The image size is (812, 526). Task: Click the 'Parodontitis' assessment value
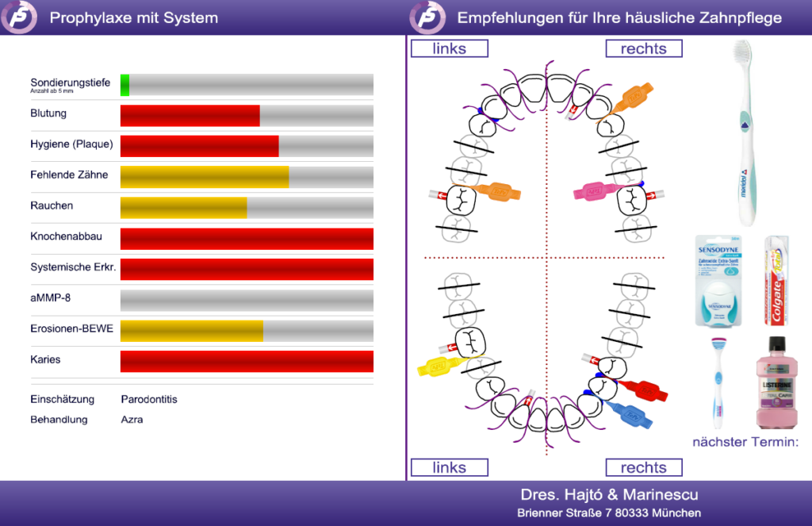tap(149, 400)
